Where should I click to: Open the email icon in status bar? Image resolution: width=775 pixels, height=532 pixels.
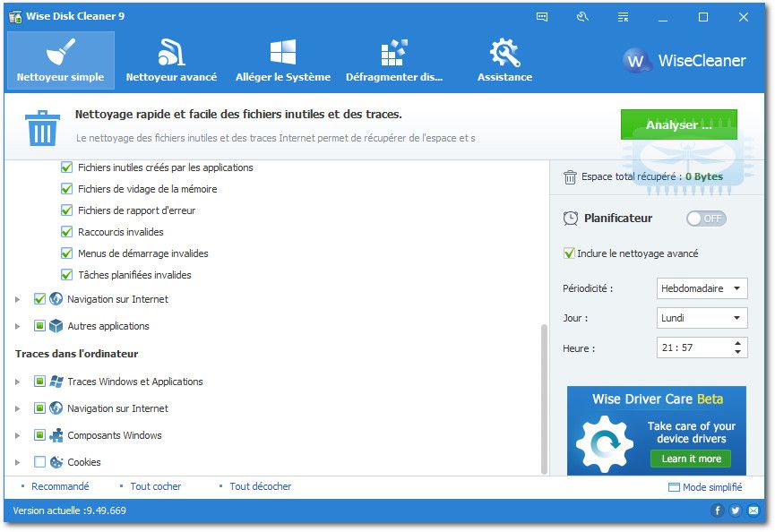753,511
